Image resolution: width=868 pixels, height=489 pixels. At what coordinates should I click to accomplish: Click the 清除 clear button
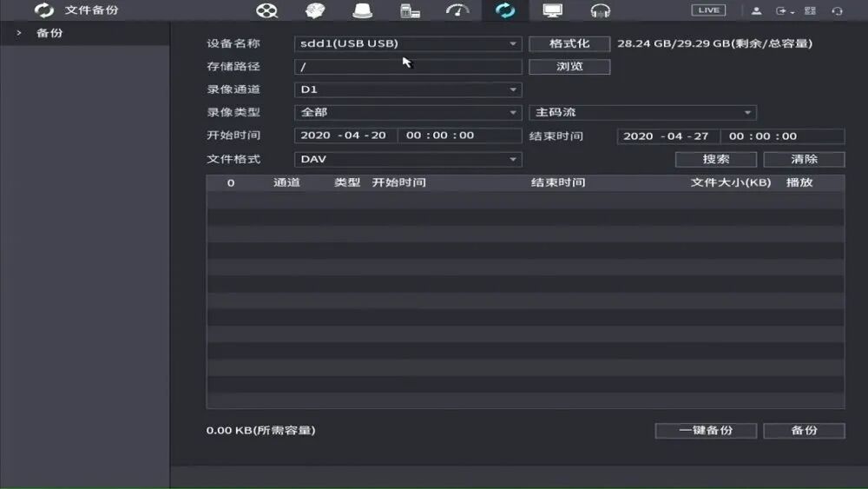[x=805, y=160]
